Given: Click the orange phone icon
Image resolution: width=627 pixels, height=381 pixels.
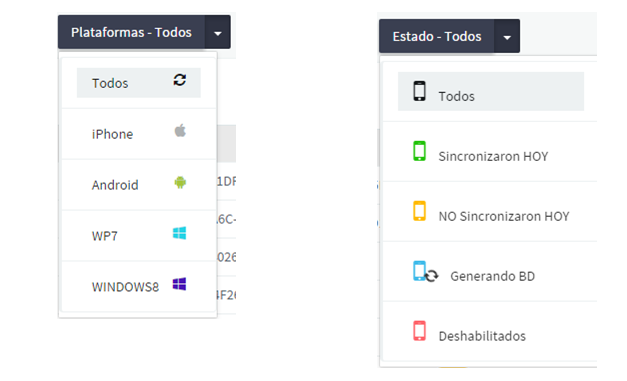Looking at the screenshot, I should pos(419,211).
